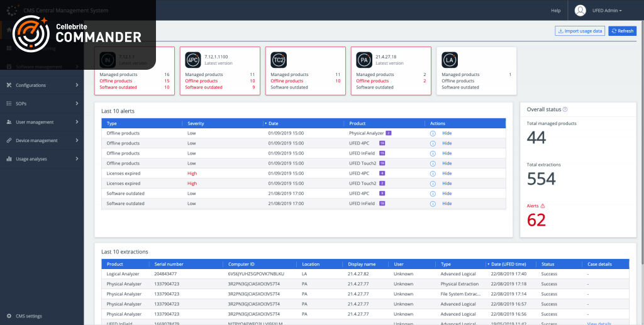The width and height of the screenshot is (644, 325).
Task: Sort alerts by Severity column header
Action: 223,123
